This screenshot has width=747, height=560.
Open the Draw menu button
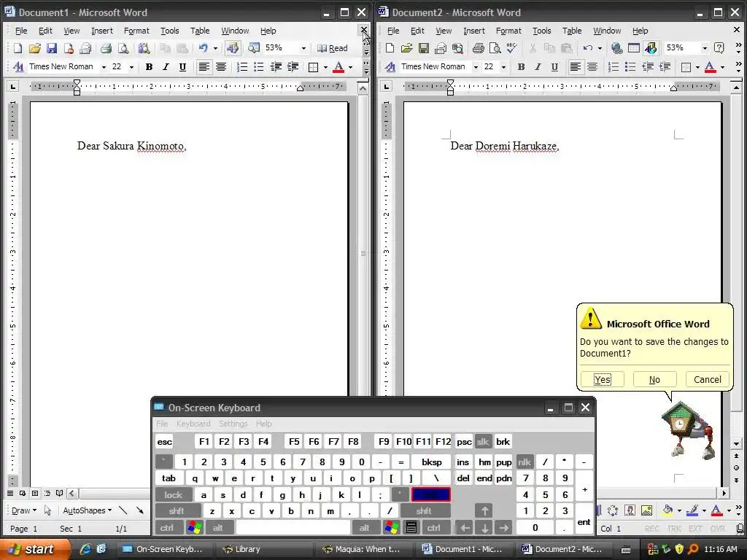pos(24,510)
